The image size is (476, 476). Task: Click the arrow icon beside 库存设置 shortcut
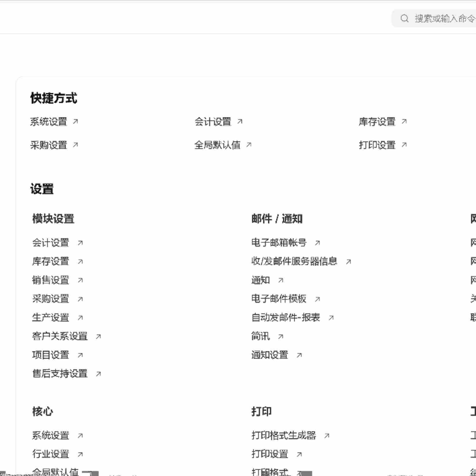[404, 121]
